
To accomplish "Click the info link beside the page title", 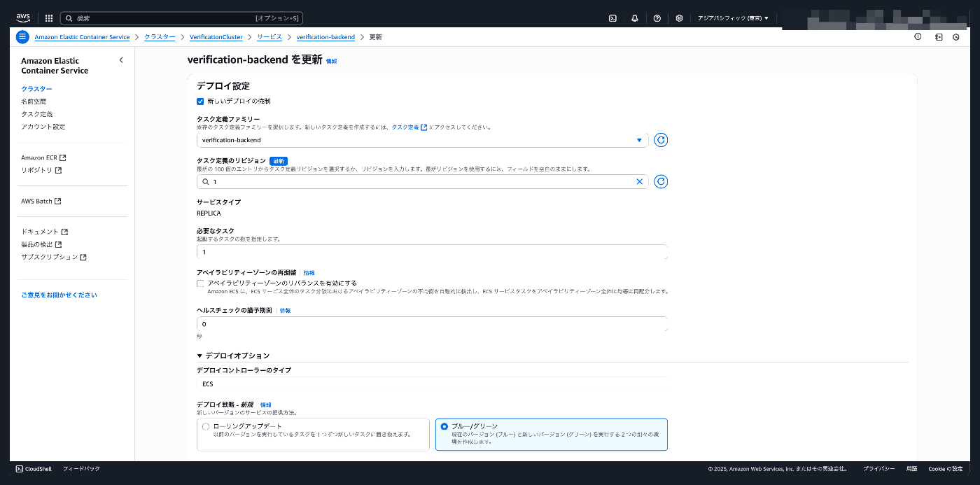I will 331,62.
